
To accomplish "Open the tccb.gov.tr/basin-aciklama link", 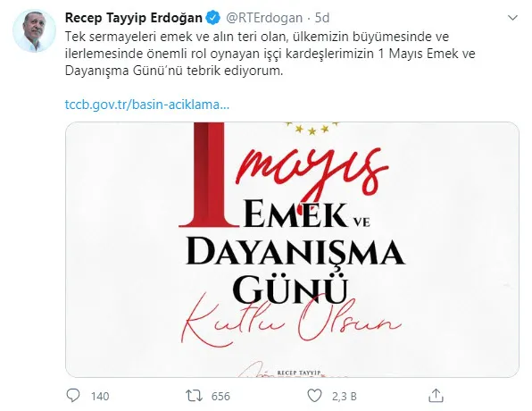I will [147, 105].
